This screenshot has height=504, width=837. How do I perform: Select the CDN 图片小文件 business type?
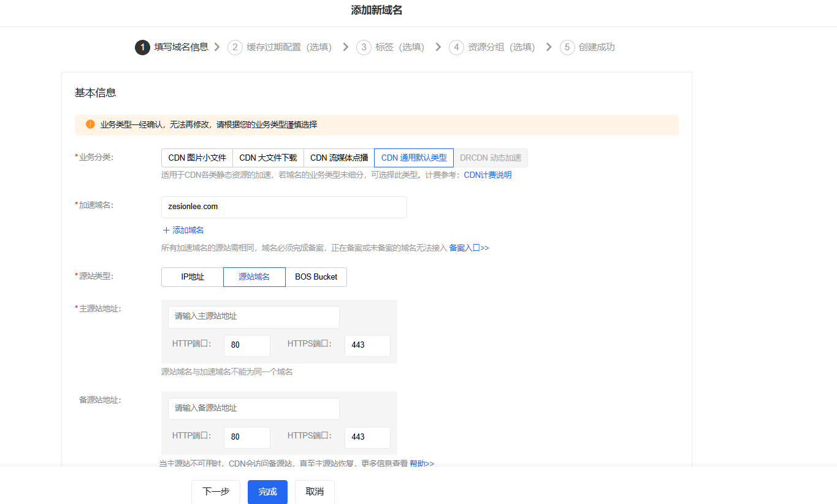(197, 157)
